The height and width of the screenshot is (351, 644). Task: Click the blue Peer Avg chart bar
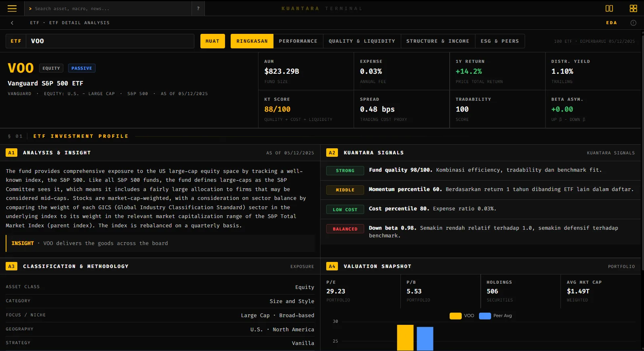click(x=425, y=339)
